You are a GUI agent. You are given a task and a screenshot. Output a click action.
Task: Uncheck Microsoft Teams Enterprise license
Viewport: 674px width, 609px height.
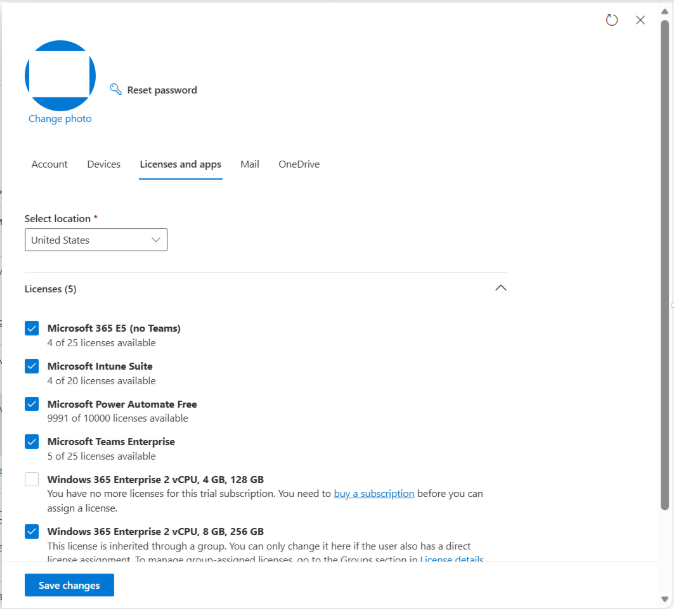[x=32, y=442]
